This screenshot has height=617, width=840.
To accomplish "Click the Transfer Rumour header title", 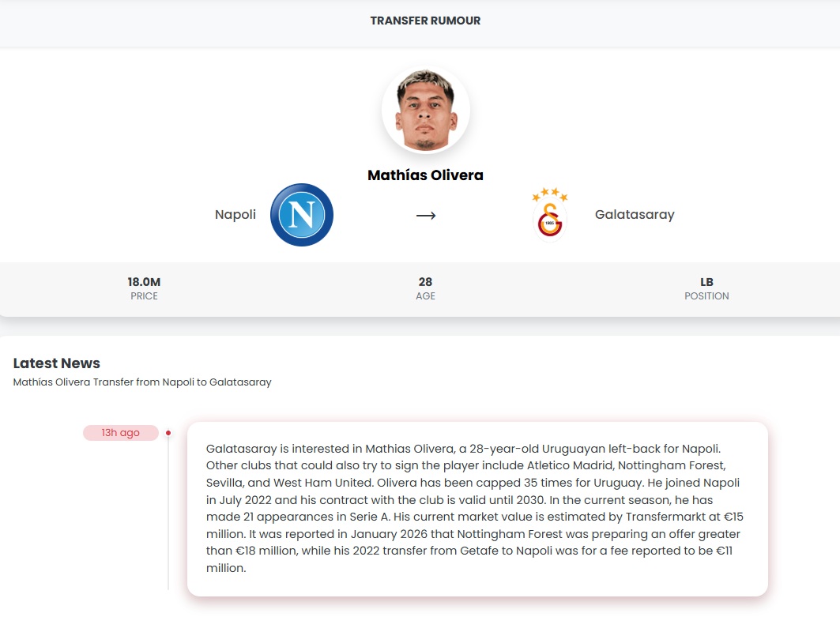I will (x=425, y=21).
